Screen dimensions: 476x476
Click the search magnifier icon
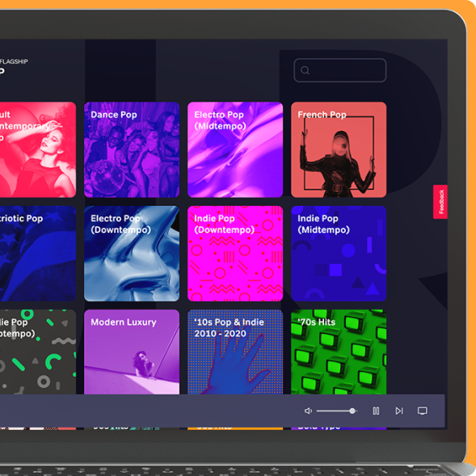305,70
